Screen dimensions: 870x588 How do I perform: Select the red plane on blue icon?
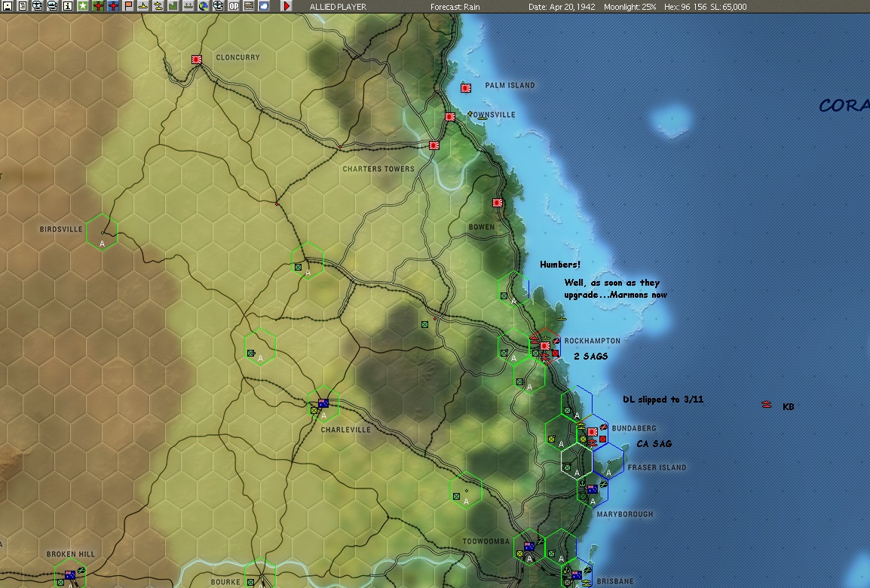point(113,6)
